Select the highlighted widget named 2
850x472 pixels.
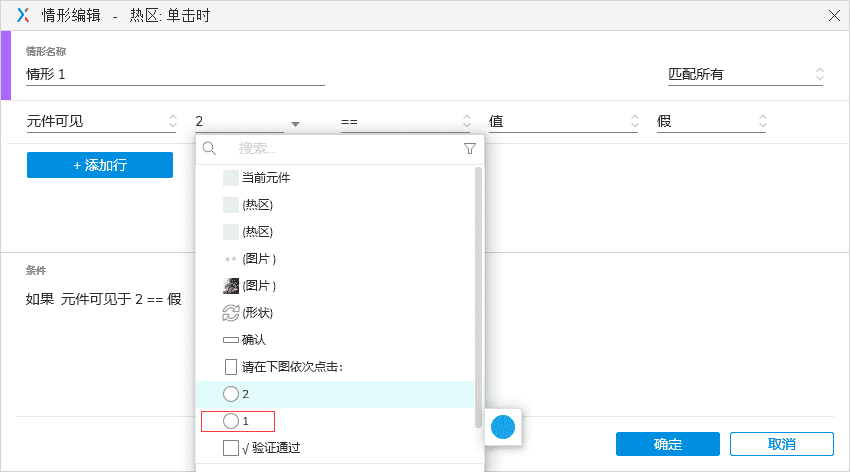334,394
